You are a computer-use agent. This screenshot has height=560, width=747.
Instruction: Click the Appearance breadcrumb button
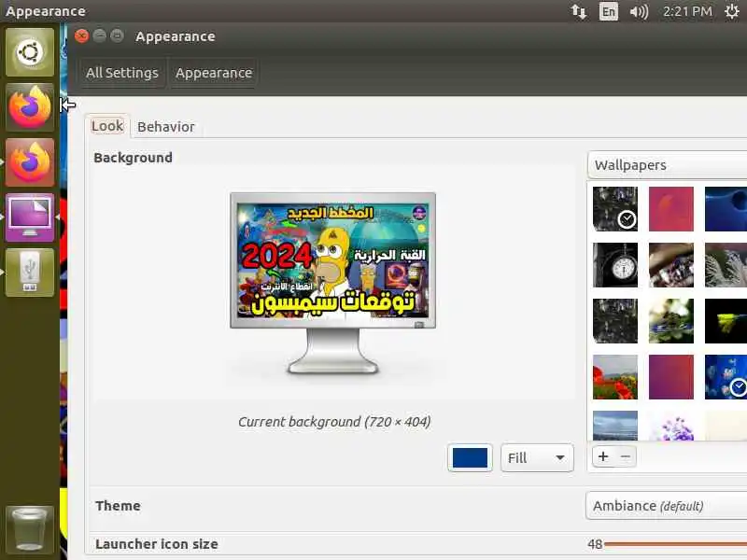[214, 73]
